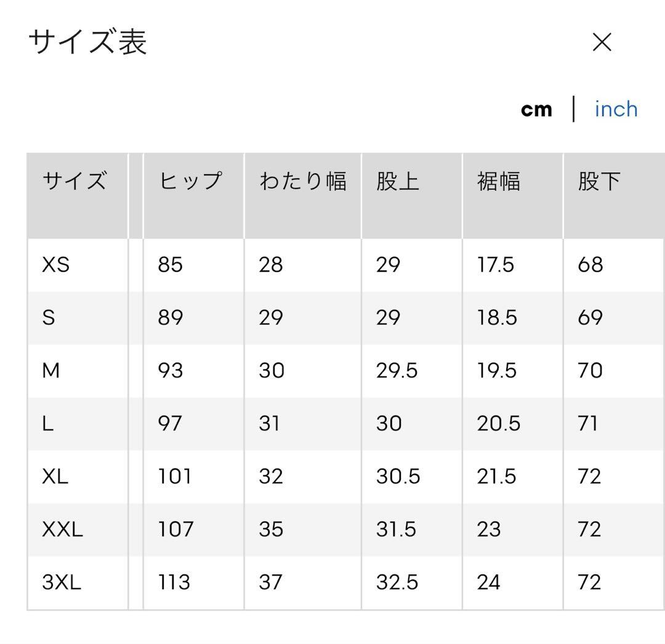Click the サイズ column header

click(75, 181)
